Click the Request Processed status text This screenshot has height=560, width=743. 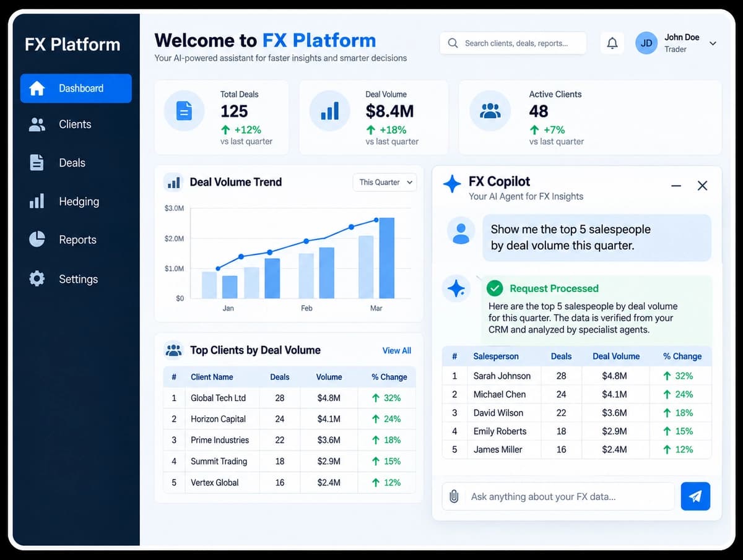tap(554, 288)
